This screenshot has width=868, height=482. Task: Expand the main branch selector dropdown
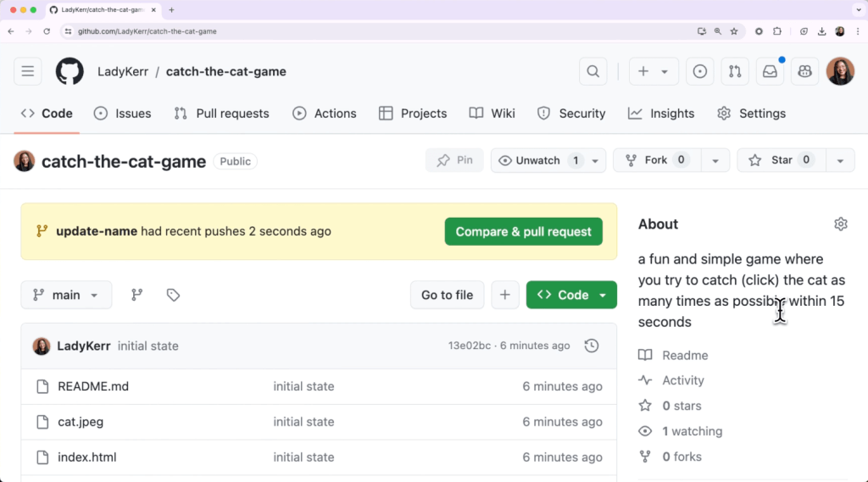point(66,295)
